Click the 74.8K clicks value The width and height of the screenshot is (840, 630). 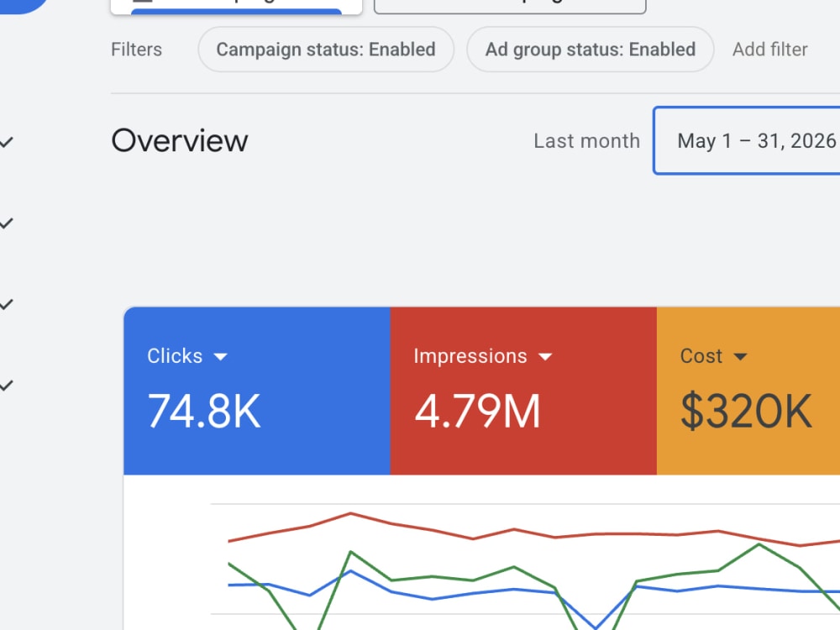(x=204, y=411)
